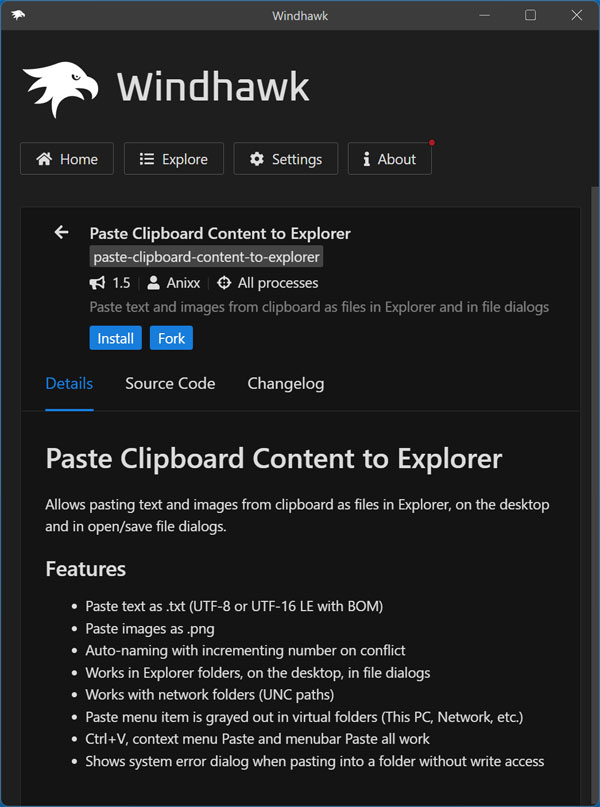Open the Home page button
Image resolution: width=600 pixels, height=807 pixels.
point(67,159)
